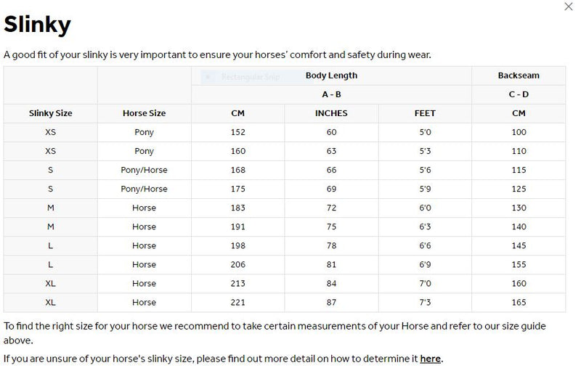This screenshot has width=581, height=392.
Task: Click the faint Rectangular Snip icon
Action: coord(208,76)
